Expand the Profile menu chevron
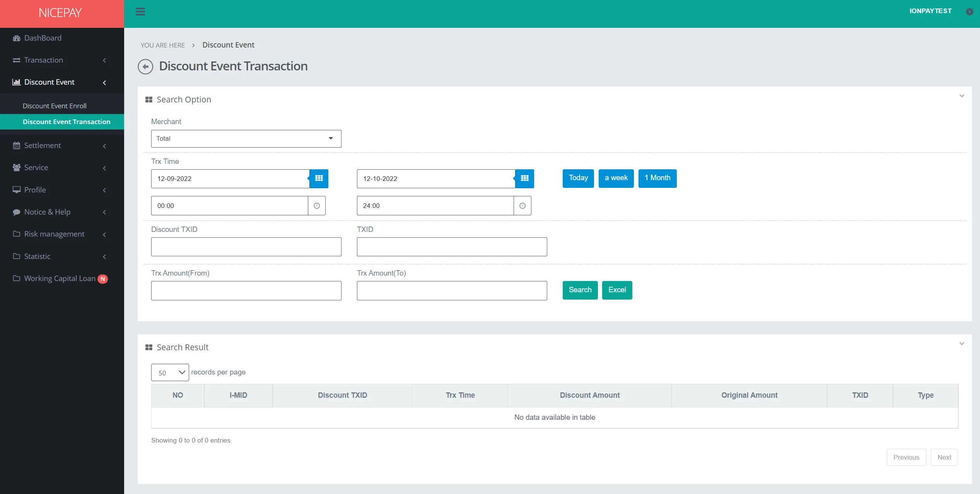980x494 pixels. (104, 190)
